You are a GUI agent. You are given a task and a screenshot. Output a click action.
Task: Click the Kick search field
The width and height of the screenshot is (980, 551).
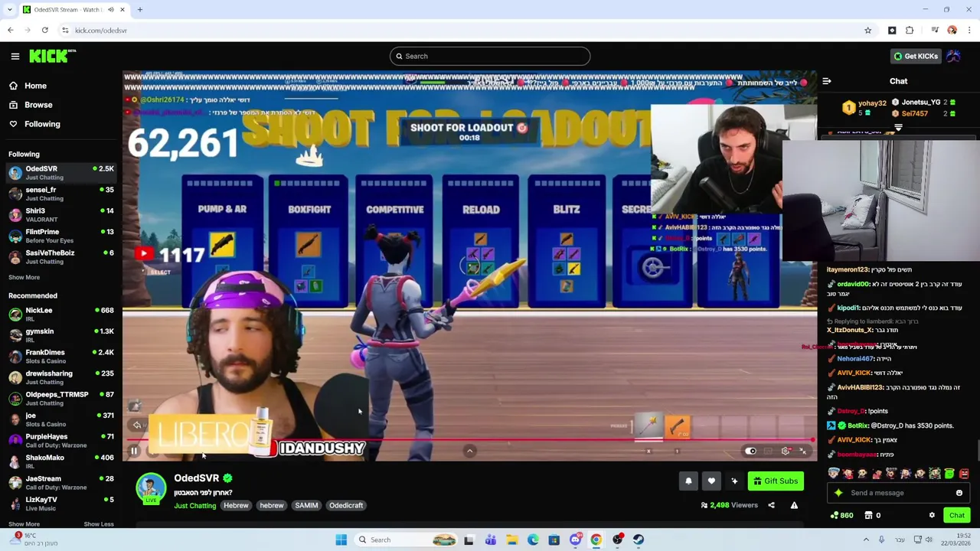(490, 56)
